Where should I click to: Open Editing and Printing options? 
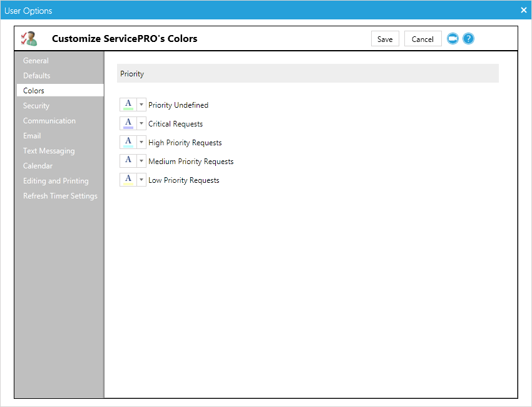(x=60, y=180)
